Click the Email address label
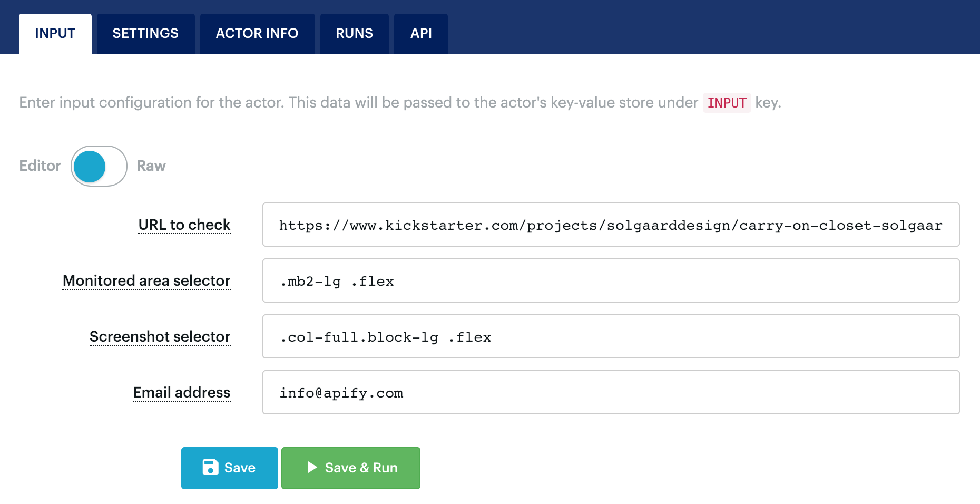Viewport: 980px width, 504px height. [182, 393]
